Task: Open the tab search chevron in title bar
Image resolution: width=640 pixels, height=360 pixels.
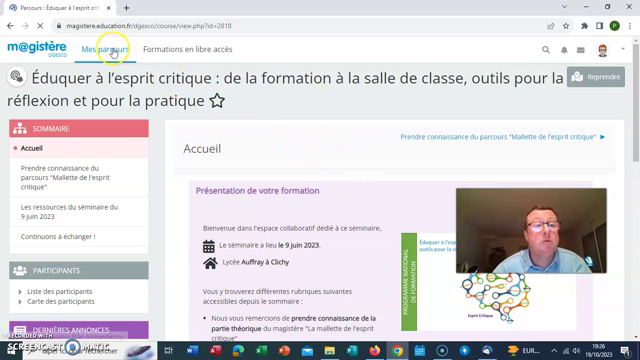Action: click(564, 7)
